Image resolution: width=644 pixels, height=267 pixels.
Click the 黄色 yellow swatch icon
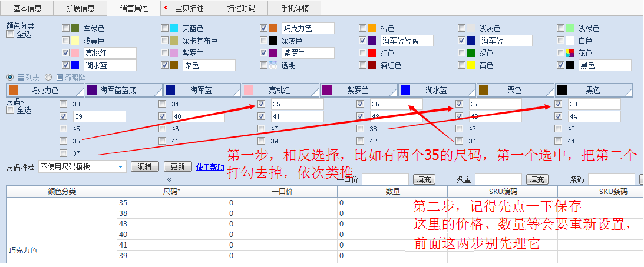point(471,65)
